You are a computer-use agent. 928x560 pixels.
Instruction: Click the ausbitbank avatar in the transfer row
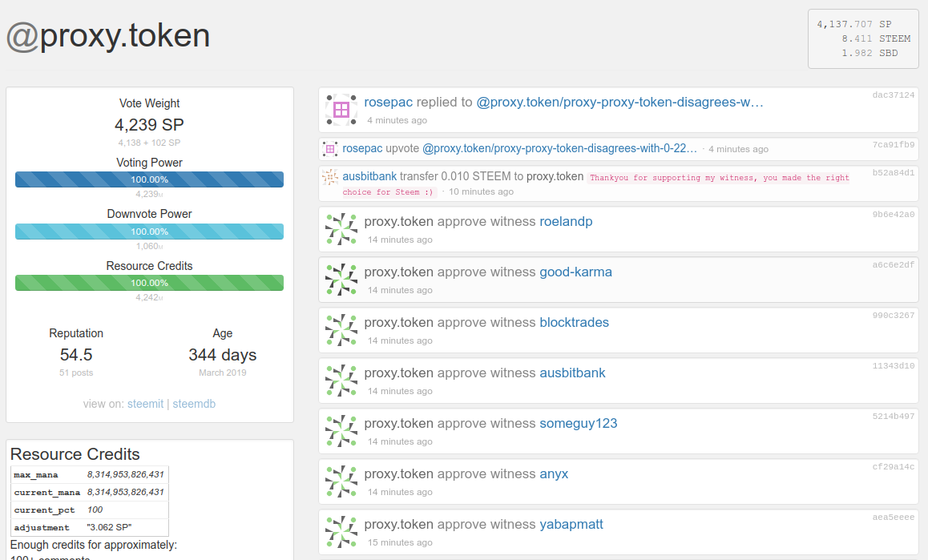[x=329, y=177]
